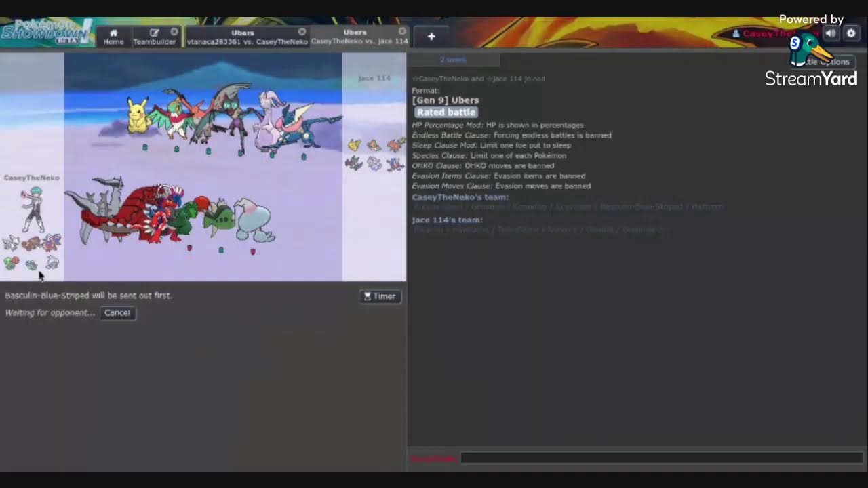Click the OHKO Clause rule line

[x=483, y=165]
